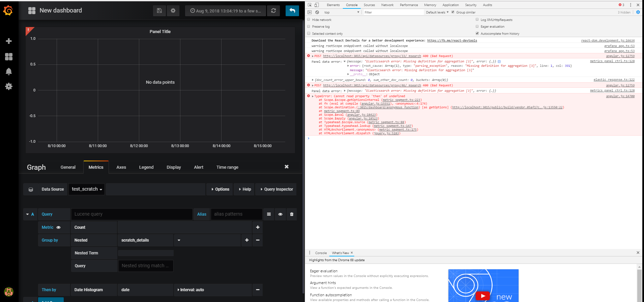Open the DevTools three-dot customize menu
644x302 pixels.
[631, 5]
